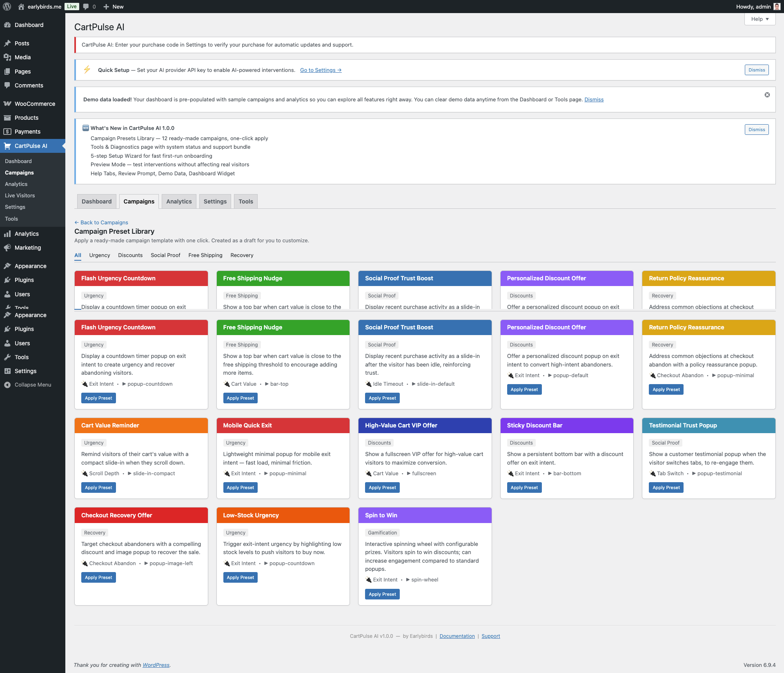Filter presets by Social Proof
This screenshot has height=673, width=784.
pos(165,255)
